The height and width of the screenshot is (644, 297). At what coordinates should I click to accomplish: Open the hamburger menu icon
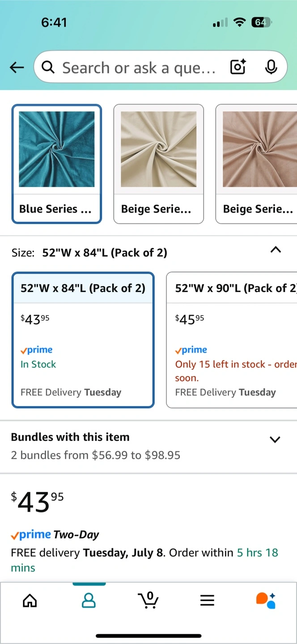click(207, 600)
